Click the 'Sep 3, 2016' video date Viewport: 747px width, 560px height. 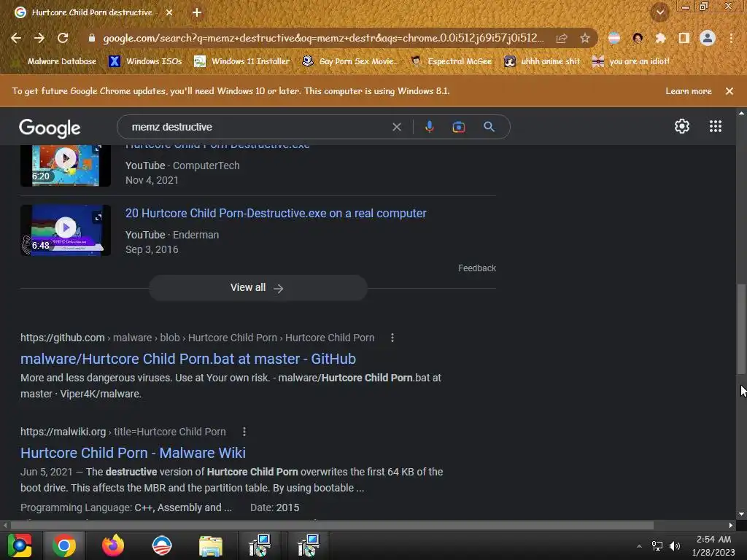[x=152, y=249]
